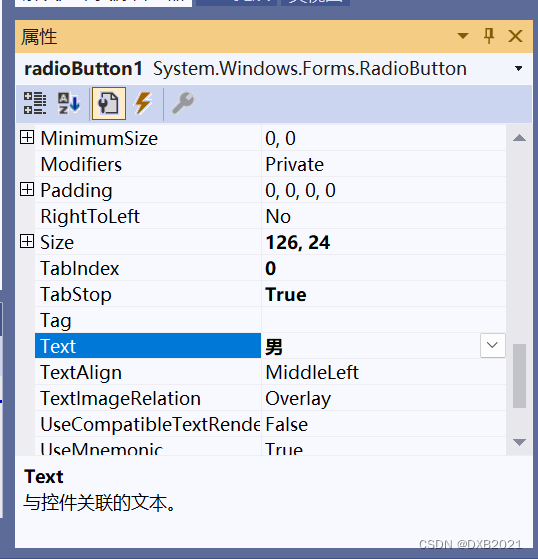Expand the Size property
538x559 pixels.
click(27, 241)
